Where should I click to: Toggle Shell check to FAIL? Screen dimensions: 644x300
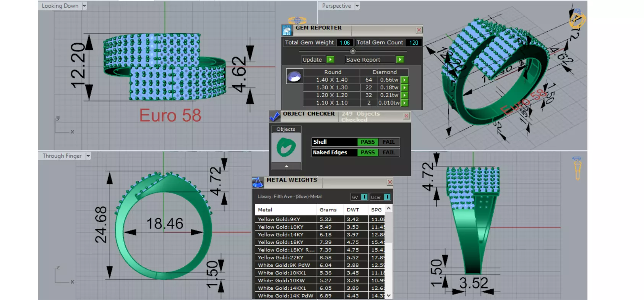pos(389,142)
